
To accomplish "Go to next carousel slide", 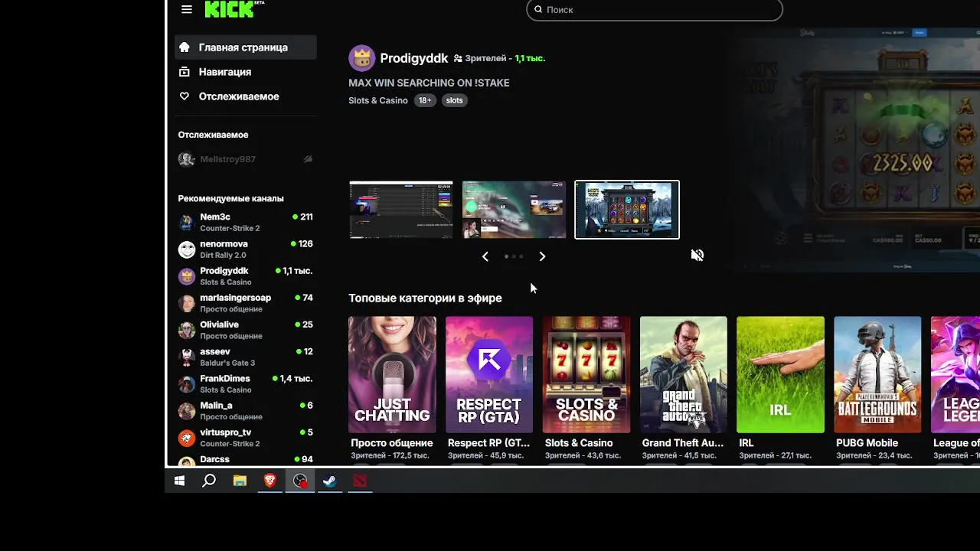I will [542, 256].
